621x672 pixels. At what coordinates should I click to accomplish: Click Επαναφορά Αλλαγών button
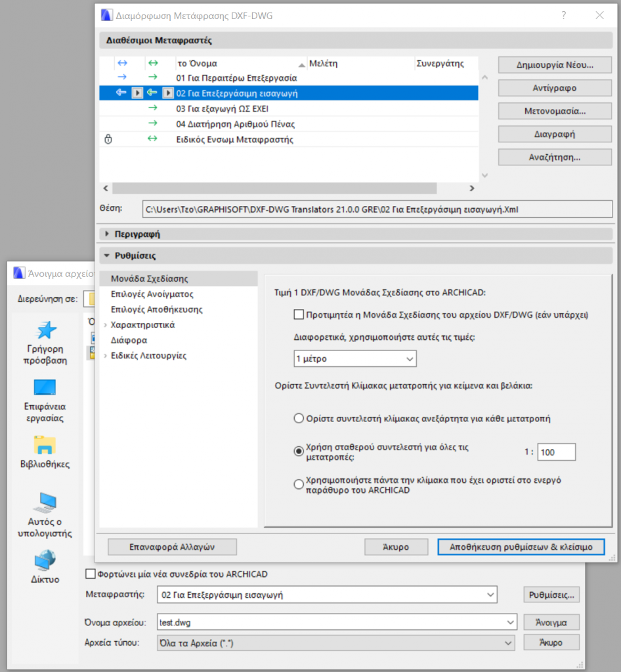coord(172,547)
